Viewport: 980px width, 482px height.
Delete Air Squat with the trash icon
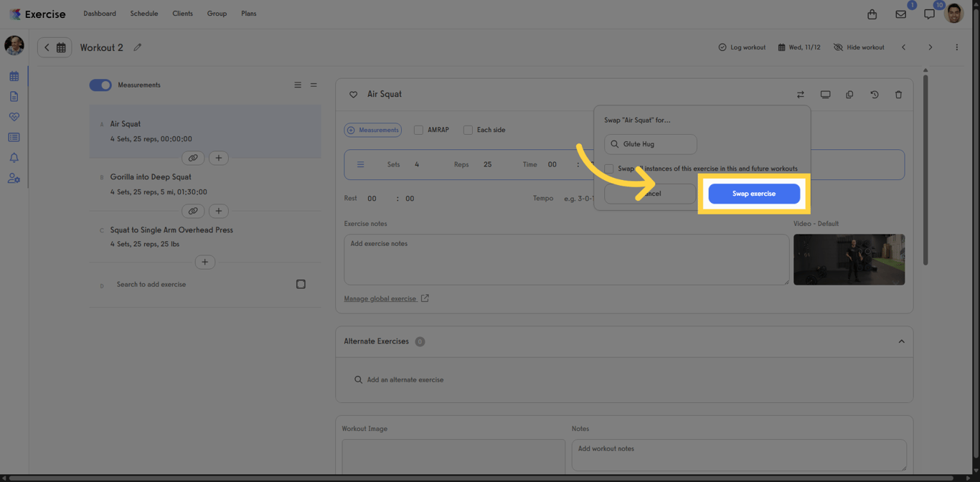click(898, 94)
